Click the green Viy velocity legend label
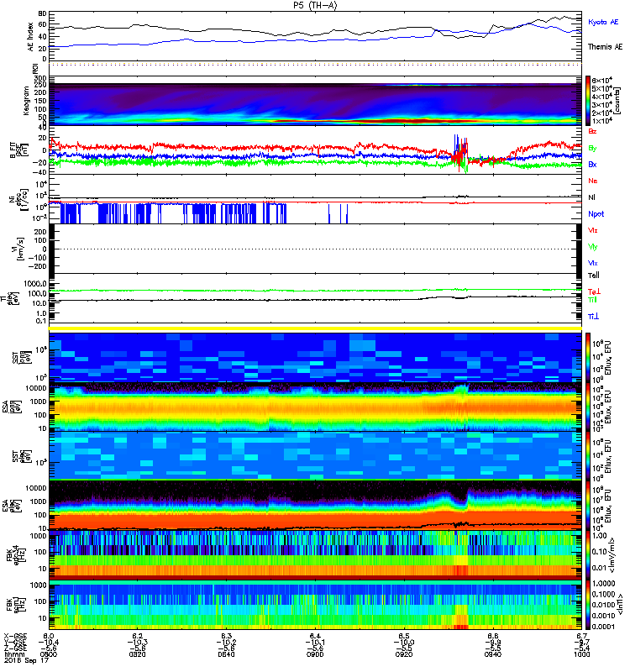Image resolution: width=630 pixels, height=672 pixels. [593, 247]
